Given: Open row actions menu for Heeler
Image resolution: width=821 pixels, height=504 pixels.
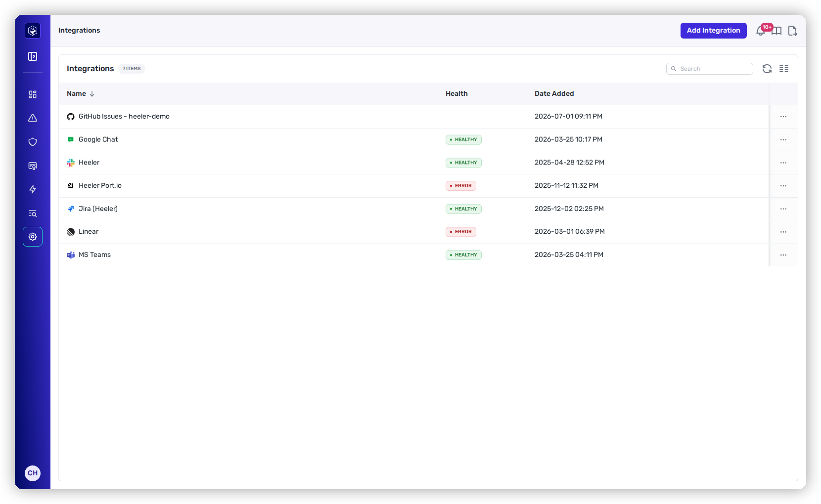Looking at the screenshot, I should pos(783,163).
